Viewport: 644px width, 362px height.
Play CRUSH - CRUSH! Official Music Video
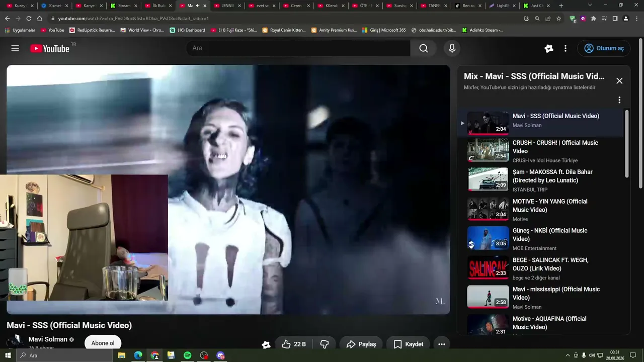coord(540,151)
